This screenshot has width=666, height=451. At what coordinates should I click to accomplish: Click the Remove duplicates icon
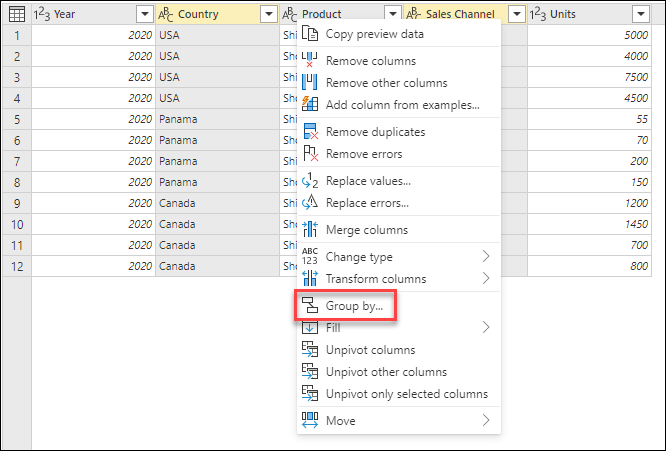[310, 132]
